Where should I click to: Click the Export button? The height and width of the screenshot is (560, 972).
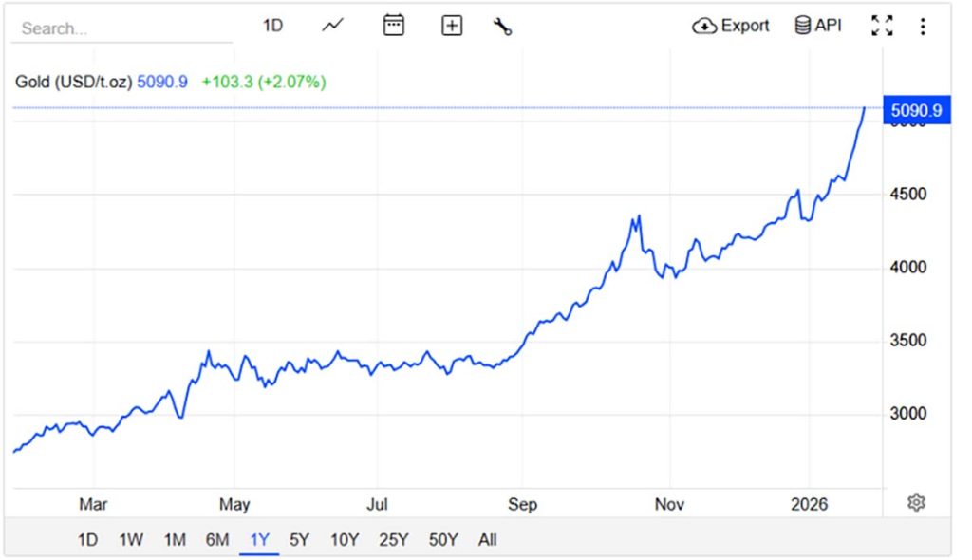[x=729, y=26]
